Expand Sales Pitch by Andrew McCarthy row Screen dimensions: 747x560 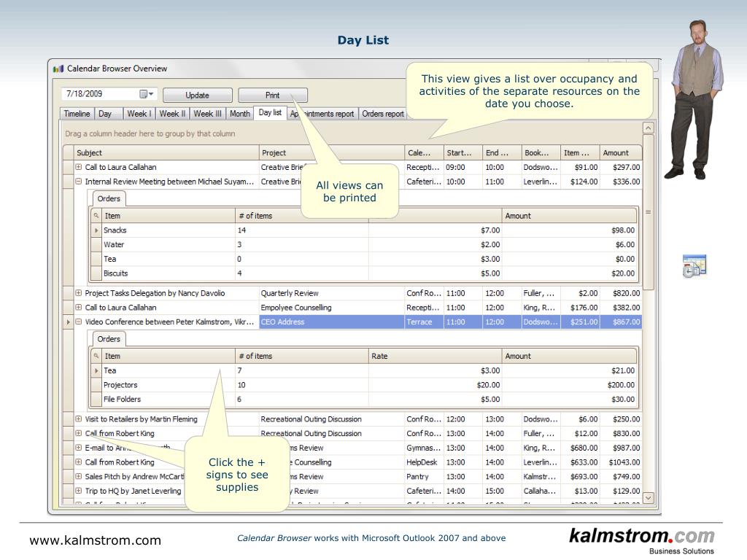pyautogui.click(x=79, y=476)
